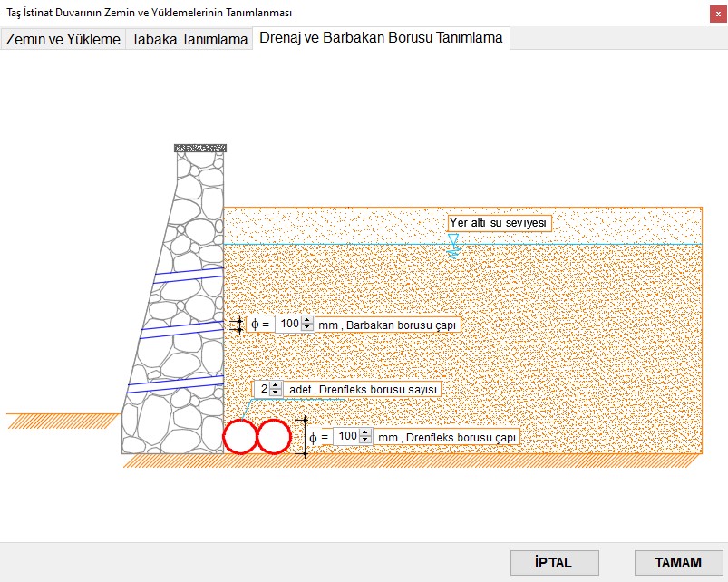The height and width of the screenshot is (582, 728).
Task: Click the right red Drenfleks pipe circle
Action: point(273,436)
